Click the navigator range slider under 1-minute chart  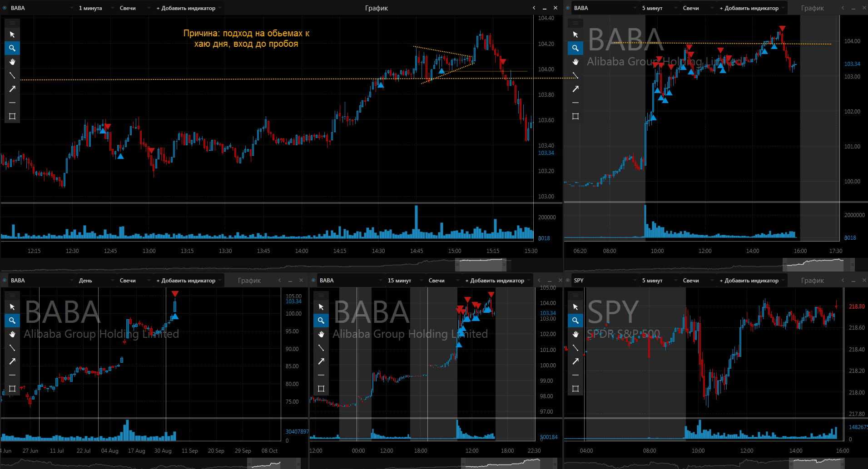481,265
